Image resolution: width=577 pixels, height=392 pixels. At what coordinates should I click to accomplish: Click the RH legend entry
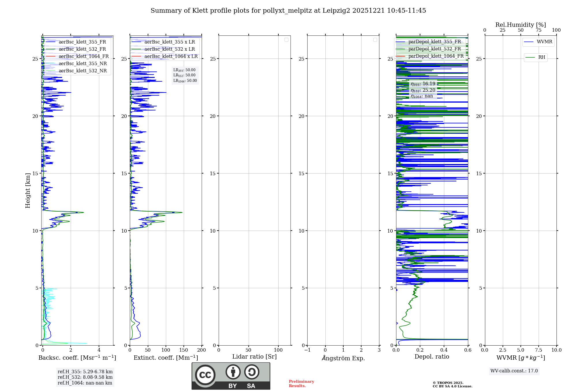click(x=541, y=57)
